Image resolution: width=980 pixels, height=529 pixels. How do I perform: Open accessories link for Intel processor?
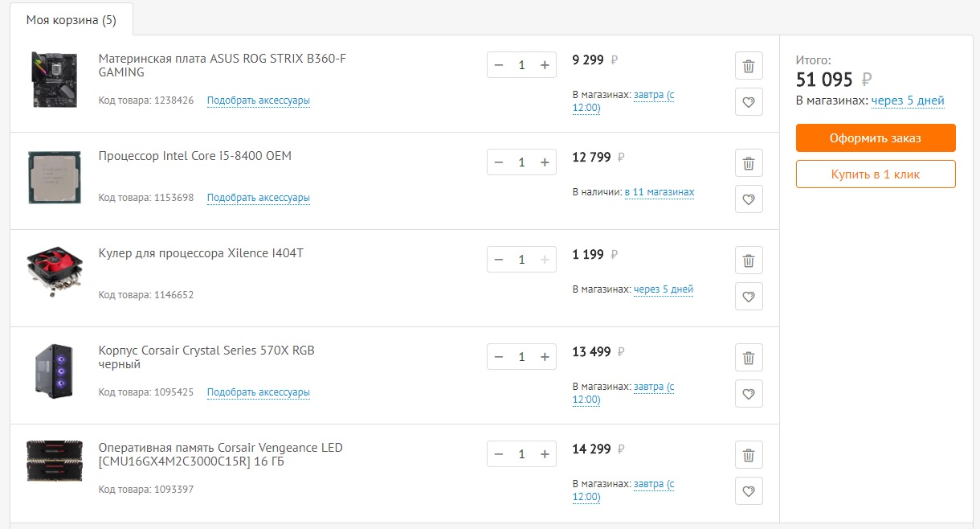tap(259, 198)
